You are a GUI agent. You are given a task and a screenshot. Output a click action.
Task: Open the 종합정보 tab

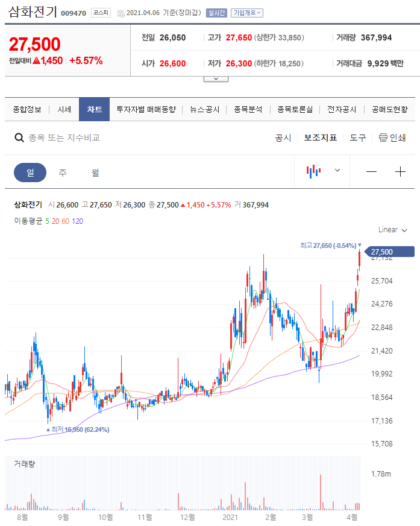click(27, 109)
